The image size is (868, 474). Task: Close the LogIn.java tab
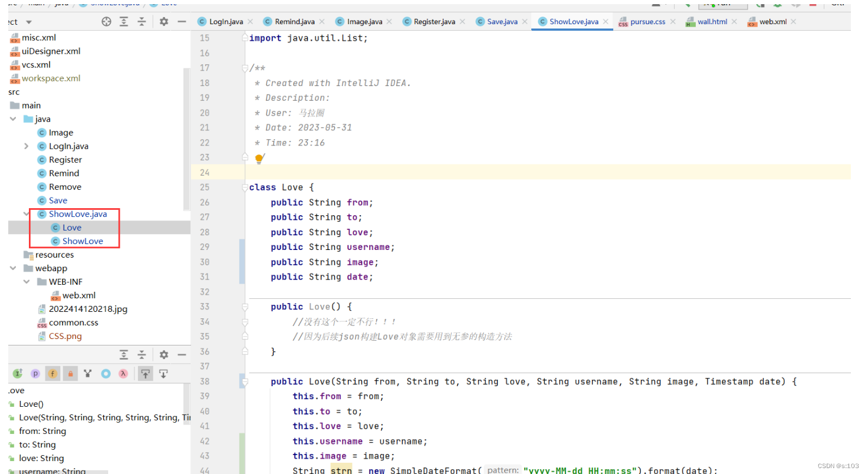tap(250, 22)
